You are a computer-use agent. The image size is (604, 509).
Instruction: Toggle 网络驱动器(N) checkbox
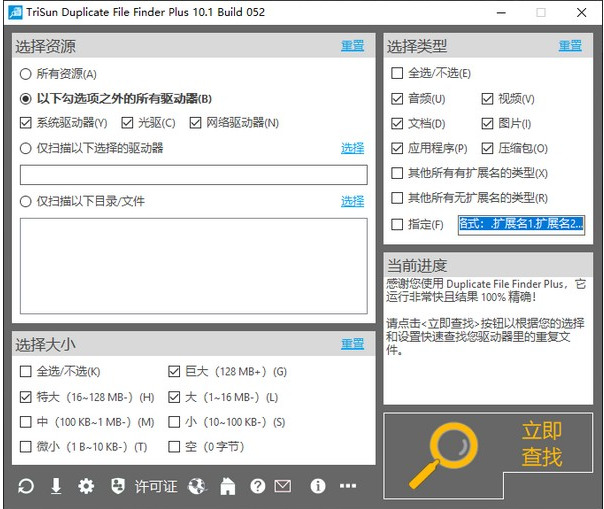(195, 123)
